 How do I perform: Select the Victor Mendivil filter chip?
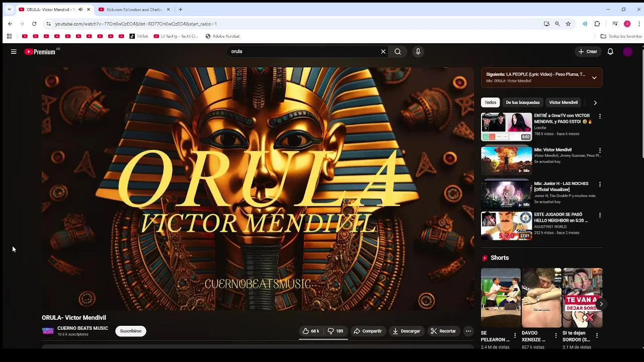[x=563, y=103]
